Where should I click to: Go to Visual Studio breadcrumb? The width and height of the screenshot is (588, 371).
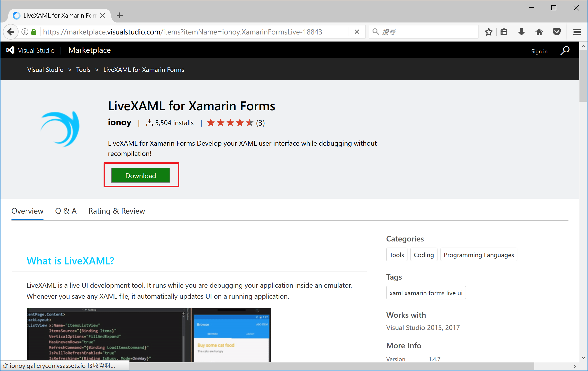point(45,70)
